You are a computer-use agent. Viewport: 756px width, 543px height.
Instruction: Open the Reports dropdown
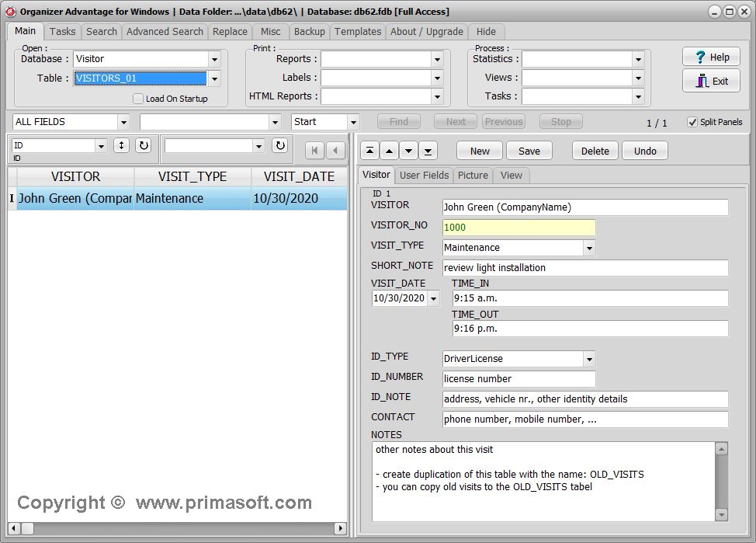tap(437, 59)
